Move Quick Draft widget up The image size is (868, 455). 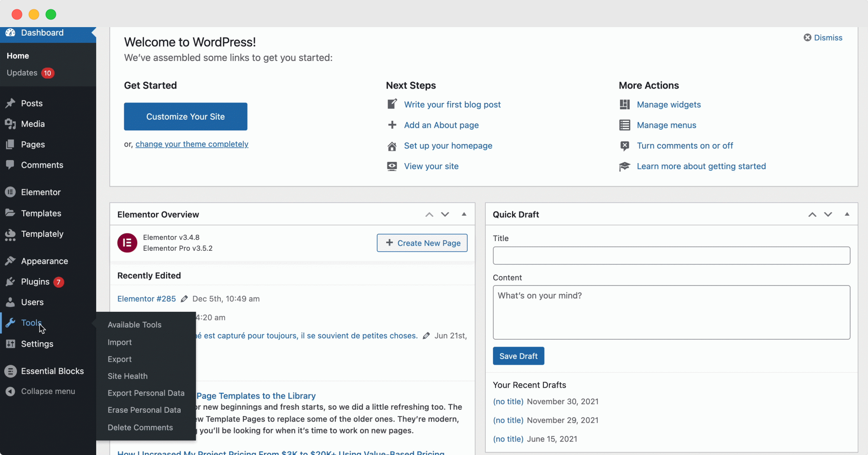812,214
